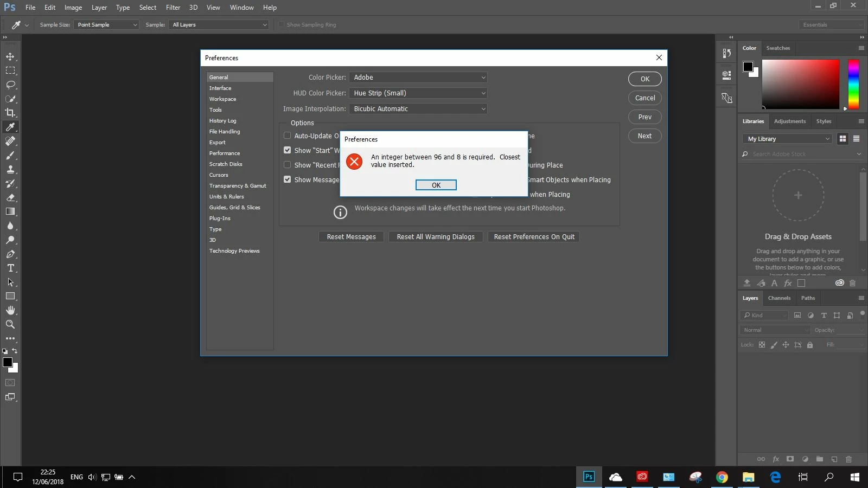Open the Sample Size dropdown

106,25
